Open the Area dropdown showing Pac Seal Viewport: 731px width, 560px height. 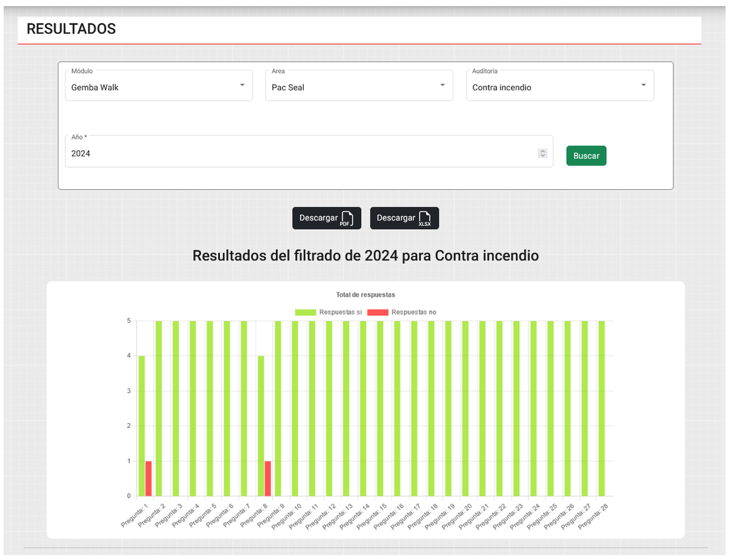359,85
